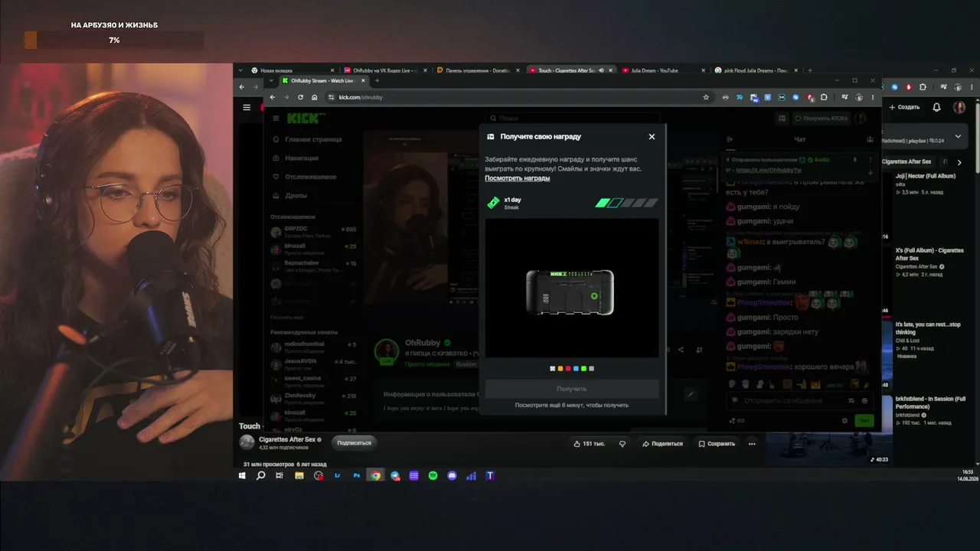The width and height of the screenshot is (980, 551).
Task: Select the JesusAVGN recommended channel
Action: tap(313, 364)
